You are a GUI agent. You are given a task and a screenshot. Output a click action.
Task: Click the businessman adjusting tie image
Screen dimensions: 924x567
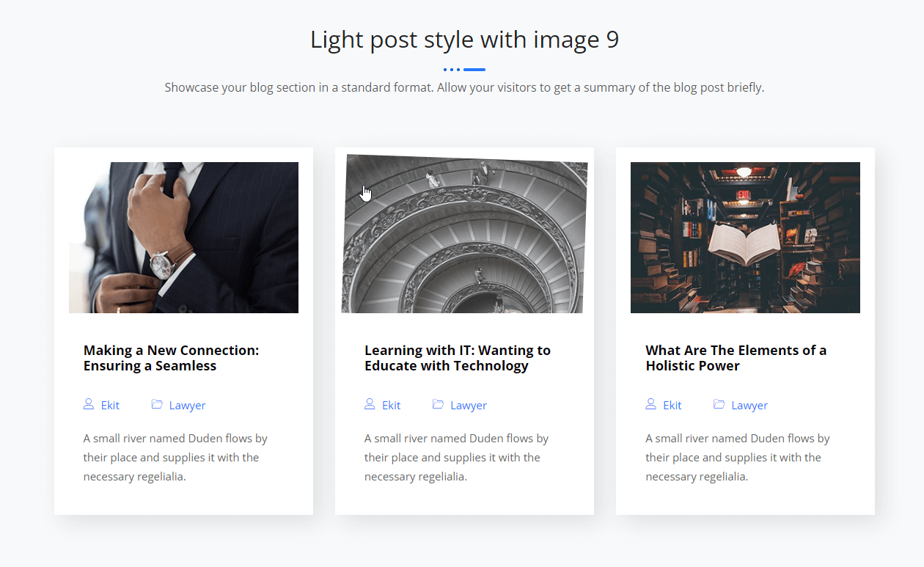(183, 238)
